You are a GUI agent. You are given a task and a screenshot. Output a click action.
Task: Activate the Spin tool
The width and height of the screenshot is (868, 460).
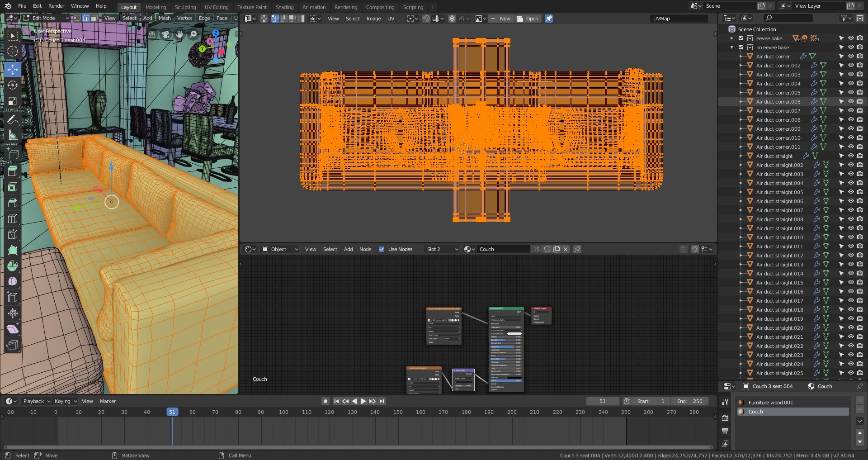[x=13, y=266]
